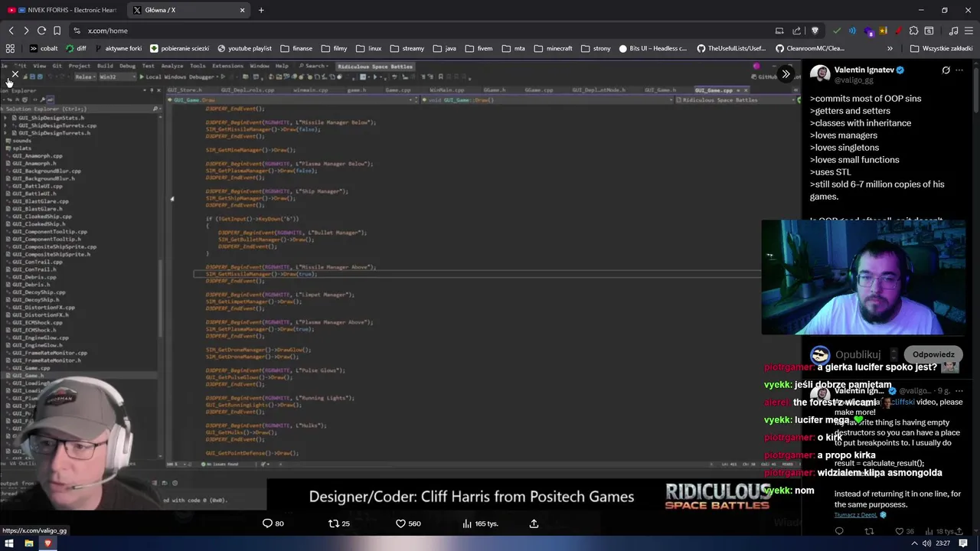
Task: Expand the hidden system tray icons
Action: [914, 543]
